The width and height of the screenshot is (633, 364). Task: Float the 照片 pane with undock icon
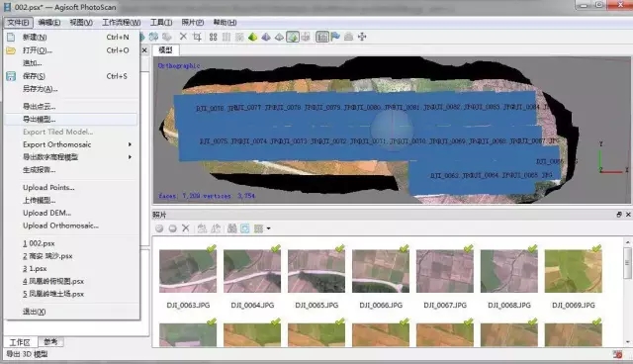click(619, 215)
